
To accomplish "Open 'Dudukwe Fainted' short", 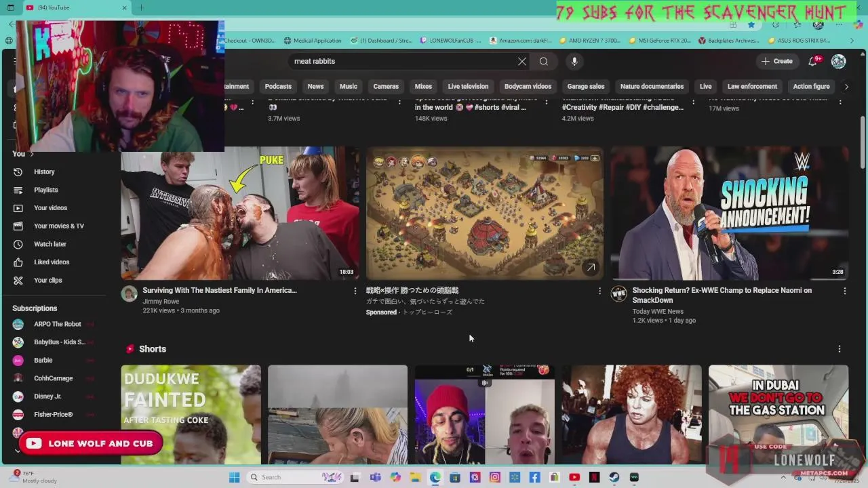I will point(191,415).
